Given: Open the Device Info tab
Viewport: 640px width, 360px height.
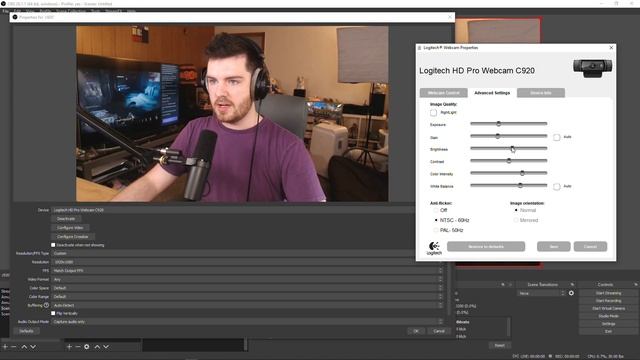Looking at the screenshot, I should pos(541,93).
